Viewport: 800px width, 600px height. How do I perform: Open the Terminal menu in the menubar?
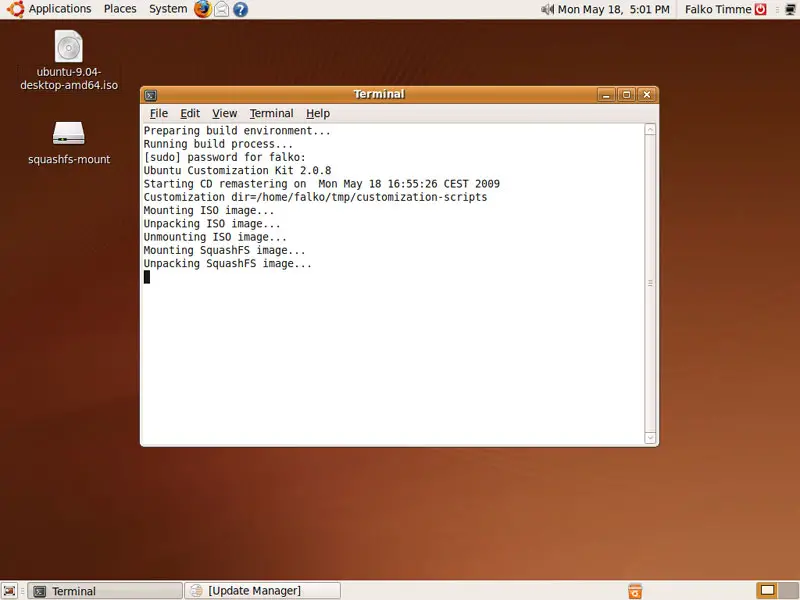pos(271,113)
